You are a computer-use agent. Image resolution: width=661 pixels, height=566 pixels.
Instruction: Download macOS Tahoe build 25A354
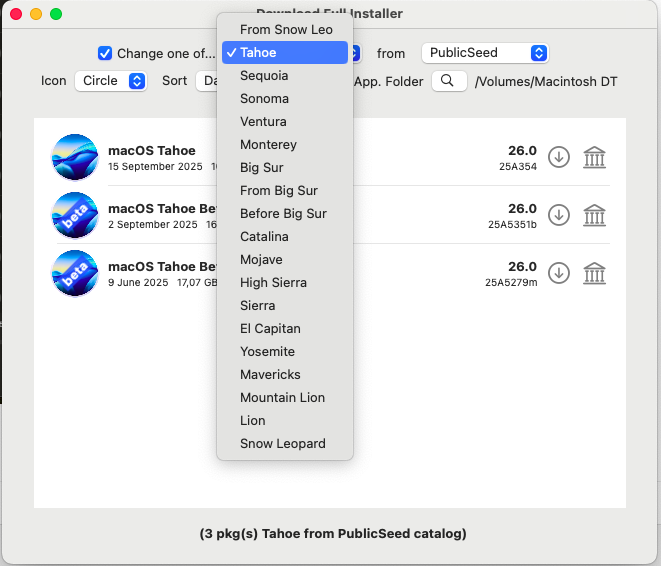pos(559,157)
